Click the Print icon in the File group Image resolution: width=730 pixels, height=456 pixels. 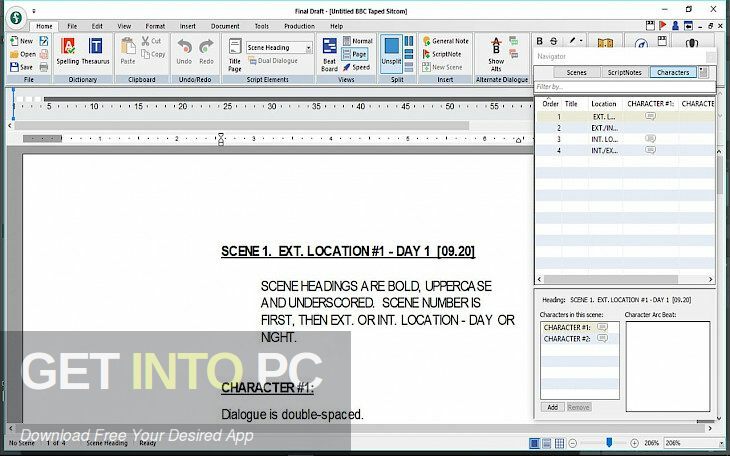[x=44, y=67]
